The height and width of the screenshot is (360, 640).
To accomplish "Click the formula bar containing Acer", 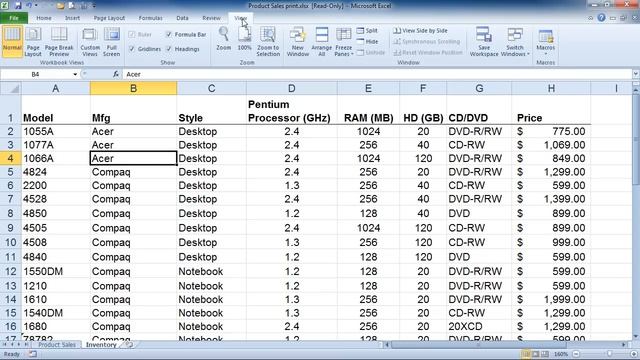I will 377,74.
